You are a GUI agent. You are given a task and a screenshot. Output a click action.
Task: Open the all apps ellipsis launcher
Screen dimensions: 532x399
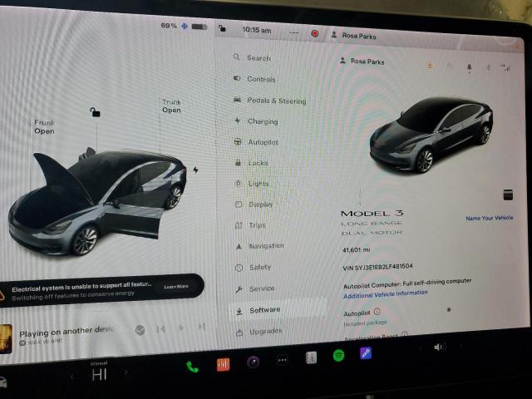[x=283, y=360]
